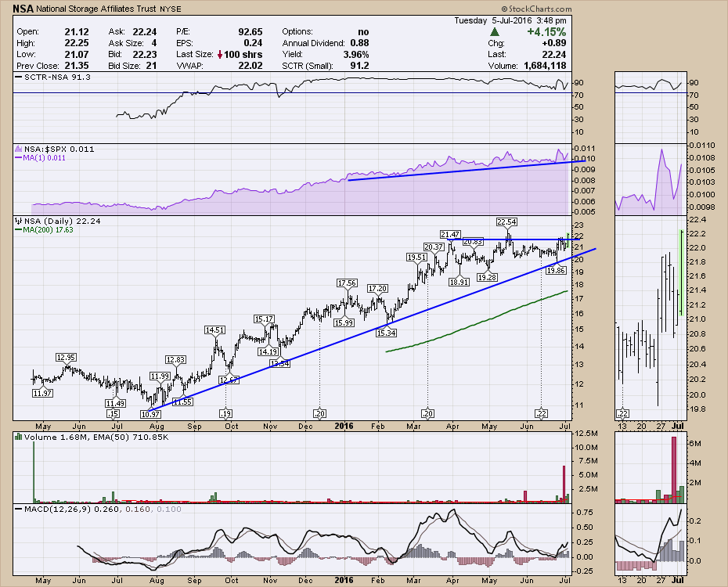The width and height of the screenshot is (728, 587).
Task: Click the 14.19 low price label
Action: pyautogui.click(x=268, y=351)
